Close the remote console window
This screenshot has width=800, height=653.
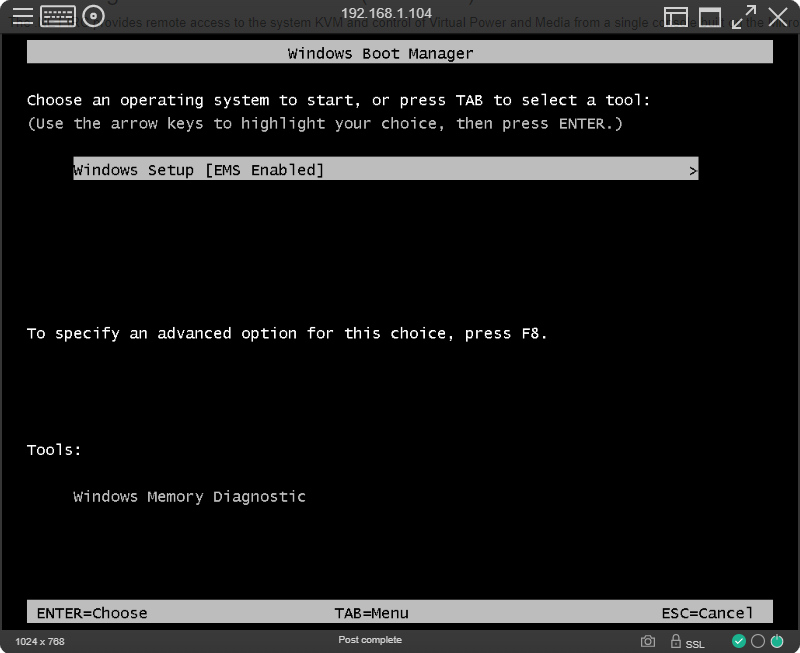(x=778, y=17)
